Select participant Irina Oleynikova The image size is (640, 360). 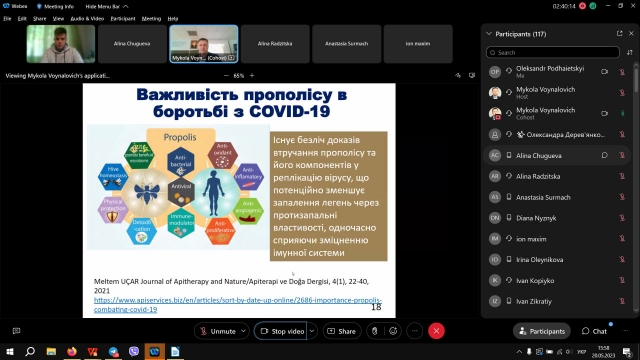pyautogui.click(x=557, y=260)
